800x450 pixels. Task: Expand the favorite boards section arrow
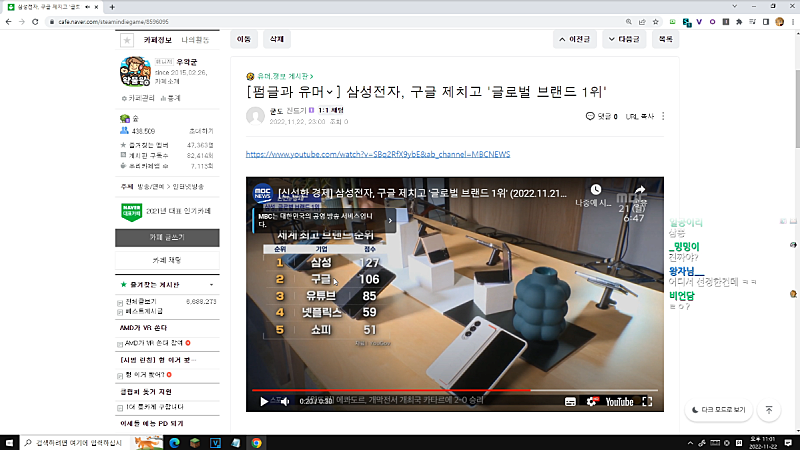tap(212, 285)
